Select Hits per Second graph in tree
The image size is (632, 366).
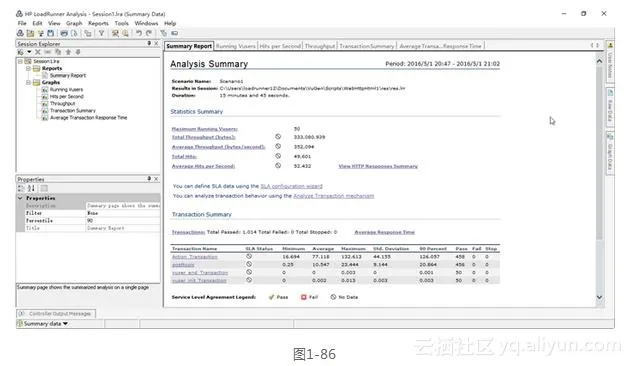pos(67,96)
